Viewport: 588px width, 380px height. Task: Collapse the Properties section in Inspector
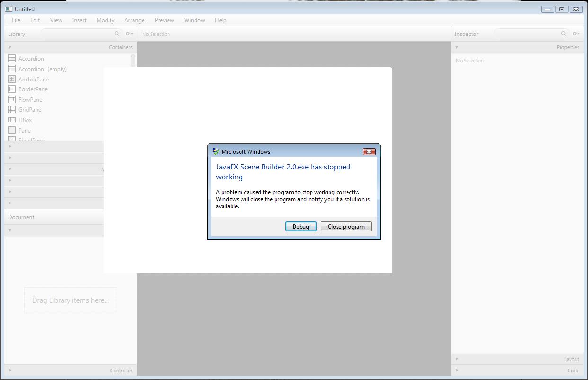457,47
